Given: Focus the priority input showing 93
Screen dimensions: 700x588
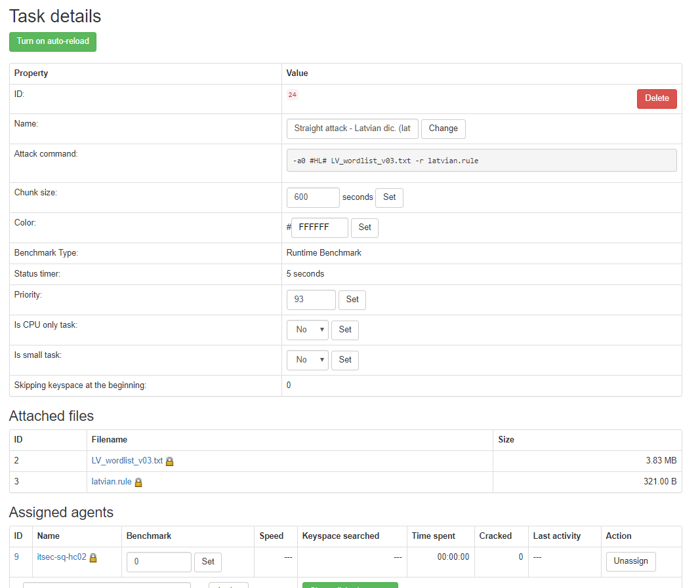Looking at the screenshot, I should pos(311,300).
